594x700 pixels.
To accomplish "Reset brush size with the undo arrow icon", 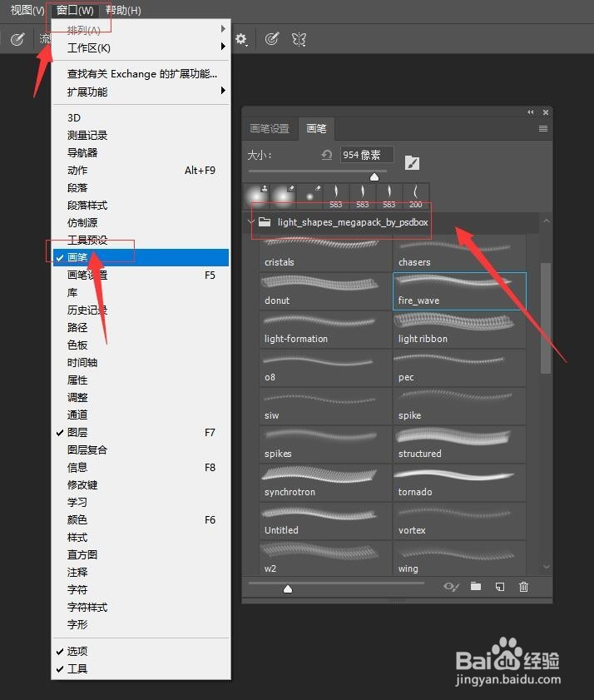I will 327,155.
